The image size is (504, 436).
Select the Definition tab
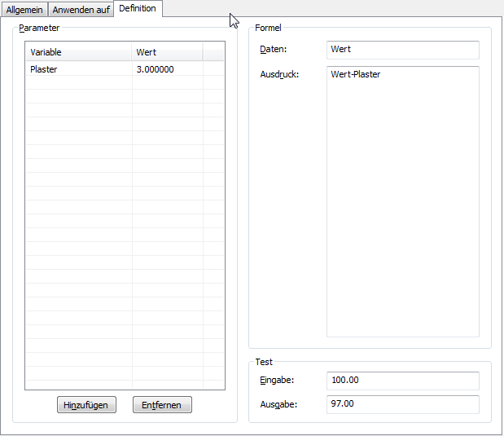point(138,8)
